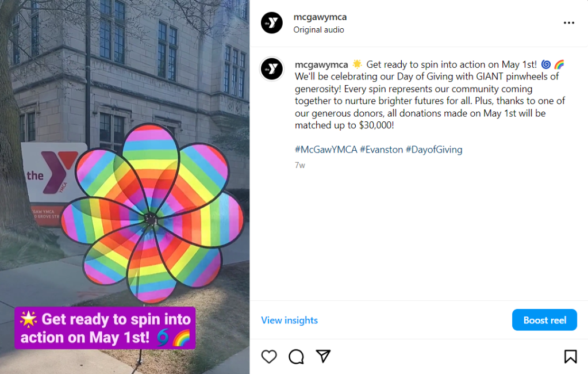588x374 pixels.
Task: Click the YMCA profile avatar in header
Action: pos(272,23)
